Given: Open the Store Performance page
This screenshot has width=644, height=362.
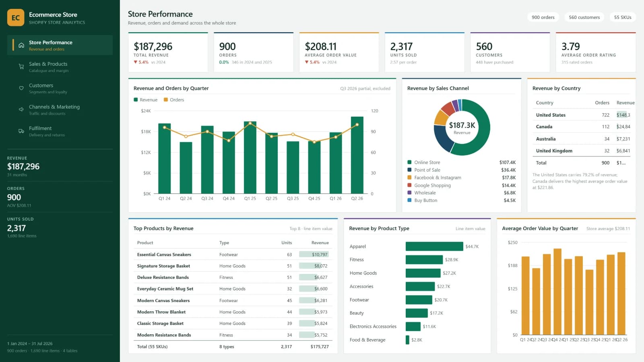Looking at the screenshot, I should [60, 45].
